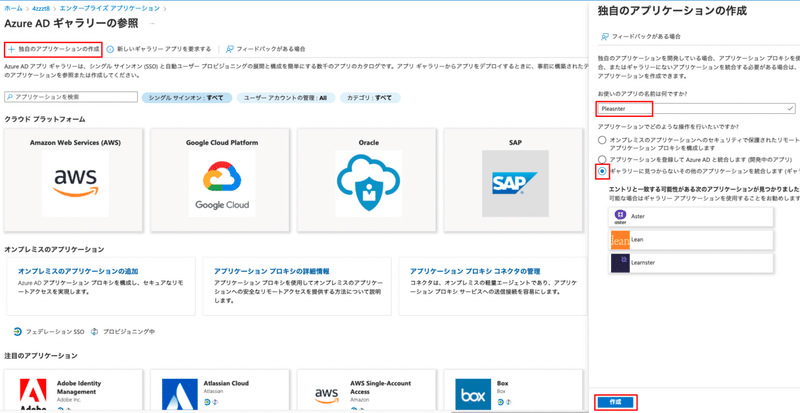The width and height of the screenshot is (800, 413).
Task: Click the blue 作成 button
Action: pyautogui.click(x=615, y=402)
